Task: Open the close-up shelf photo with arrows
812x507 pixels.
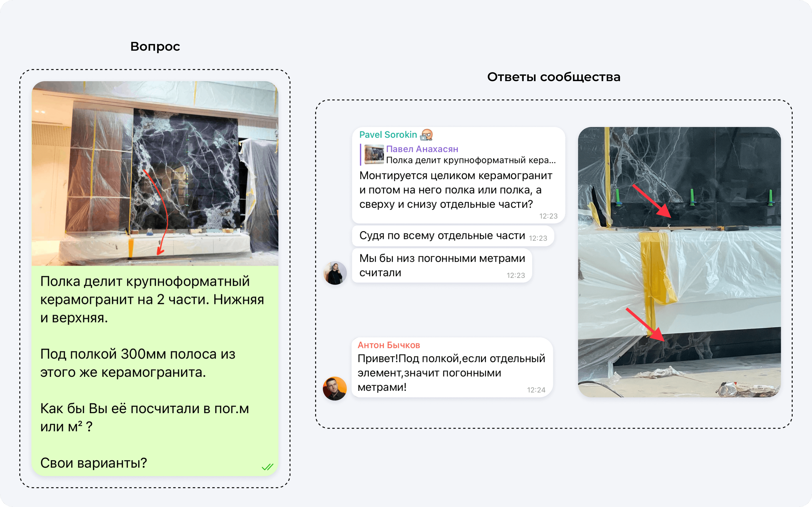Action: pos(679,262)
